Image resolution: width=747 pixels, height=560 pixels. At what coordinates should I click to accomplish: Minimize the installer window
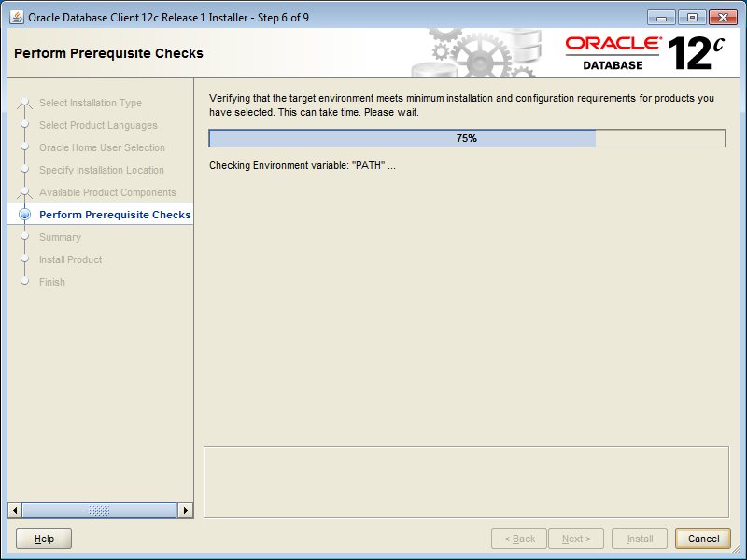point(661,18)
